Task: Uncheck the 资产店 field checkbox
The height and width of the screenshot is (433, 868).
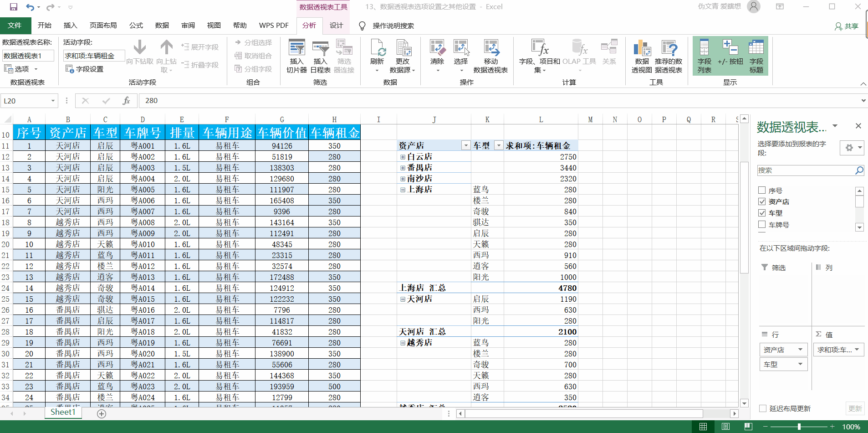Action: coord(762,201)
